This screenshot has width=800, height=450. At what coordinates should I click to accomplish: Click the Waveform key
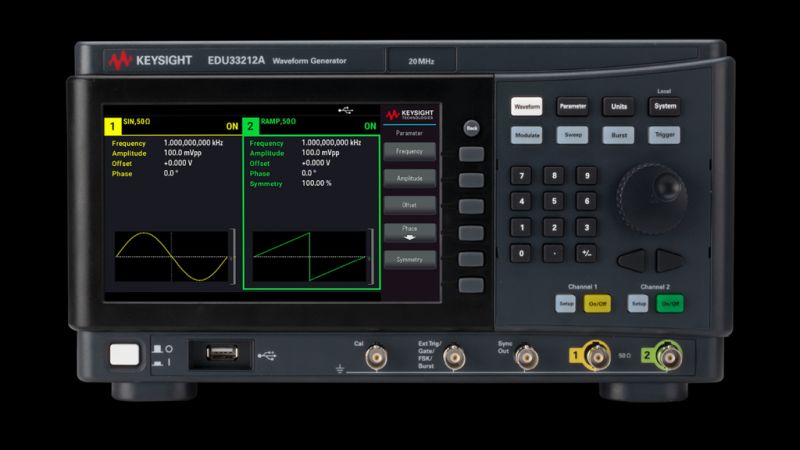[x=527, y=107]
